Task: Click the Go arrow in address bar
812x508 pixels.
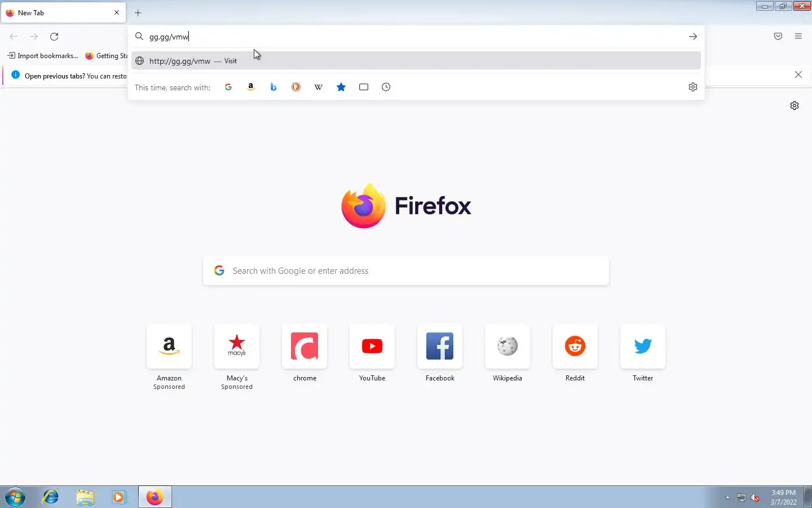Action: coord(692,37)
